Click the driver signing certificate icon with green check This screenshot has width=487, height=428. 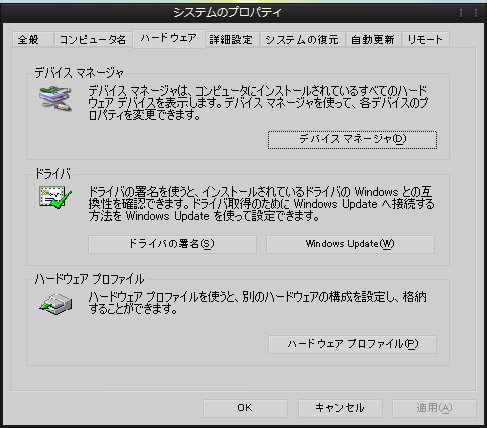click(55, 198)
